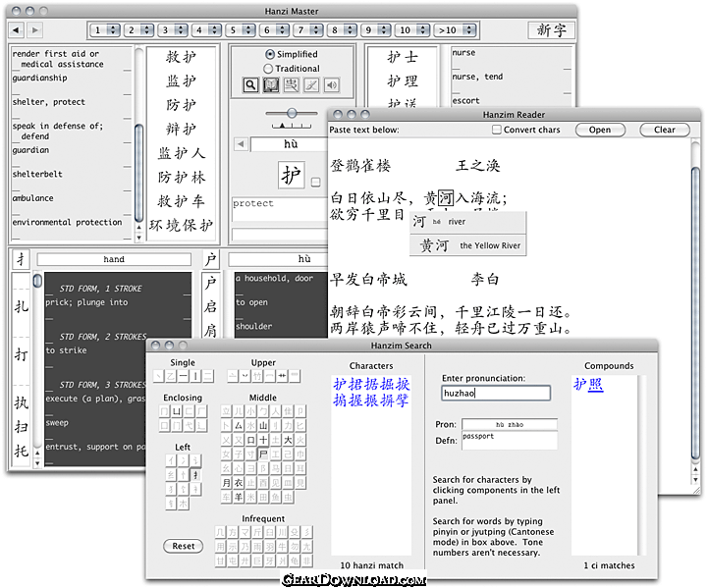Select the 十 component in the Middle group

[263, 440]
